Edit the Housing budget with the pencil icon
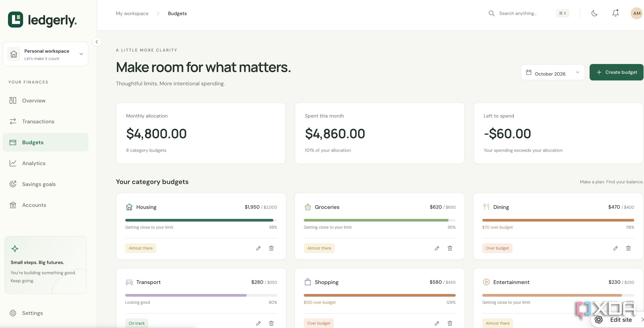This screenshot has height=328, width=644. point(258,248)
